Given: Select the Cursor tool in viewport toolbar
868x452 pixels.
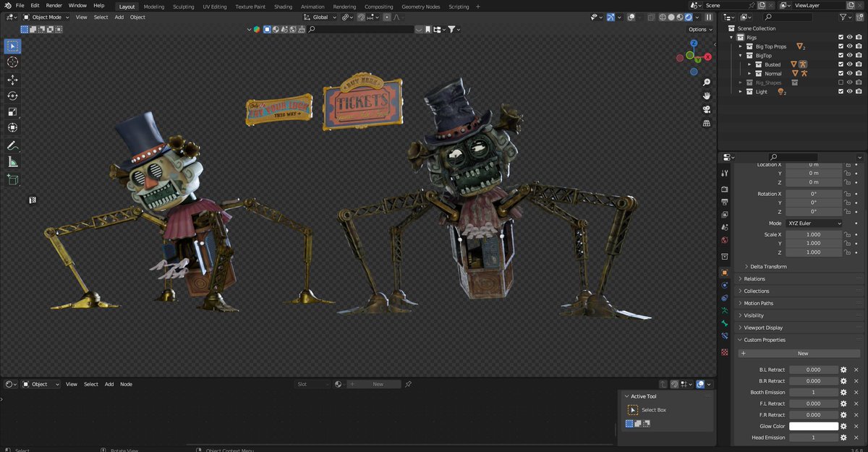Looking at the screenshot, I should pyautogui.click(x=12, y=62).
